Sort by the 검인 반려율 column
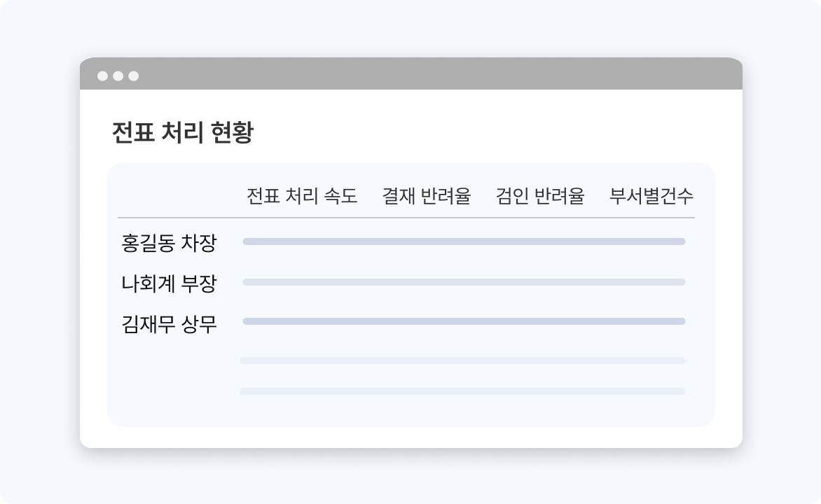The height and width of the screenshot is (504, 821). (x=539, y=196)
